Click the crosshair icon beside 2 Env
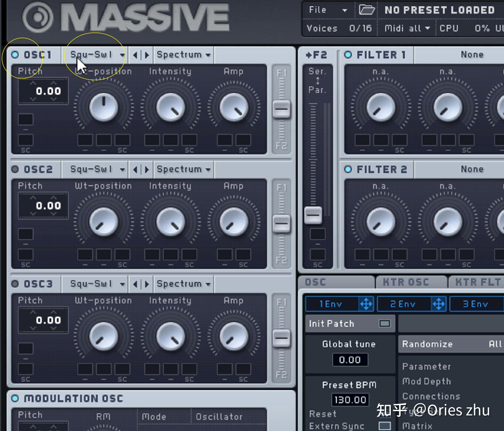This screenshot has height=431, width=504. coord(439,304)
